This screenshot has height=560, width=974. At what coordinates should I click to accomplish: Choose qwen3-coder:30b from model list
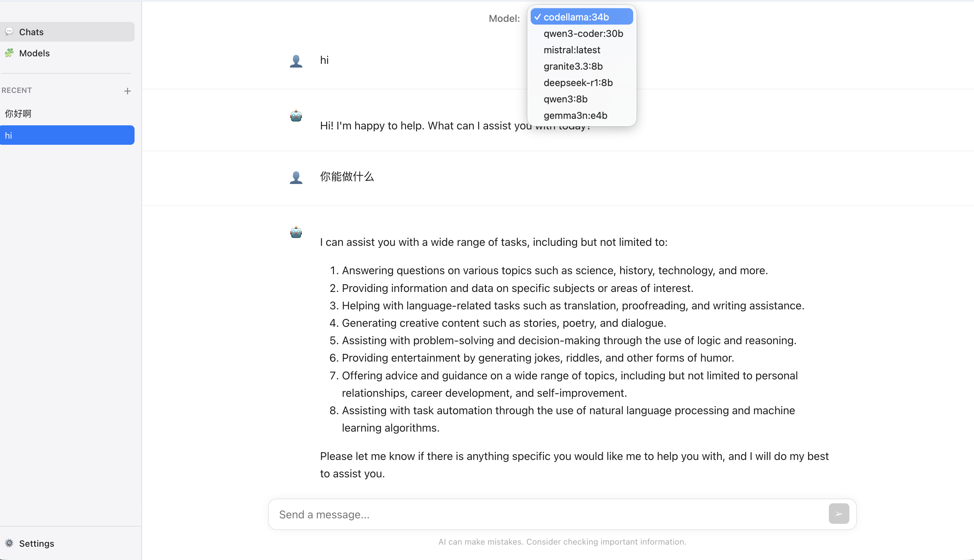(583, 33)
